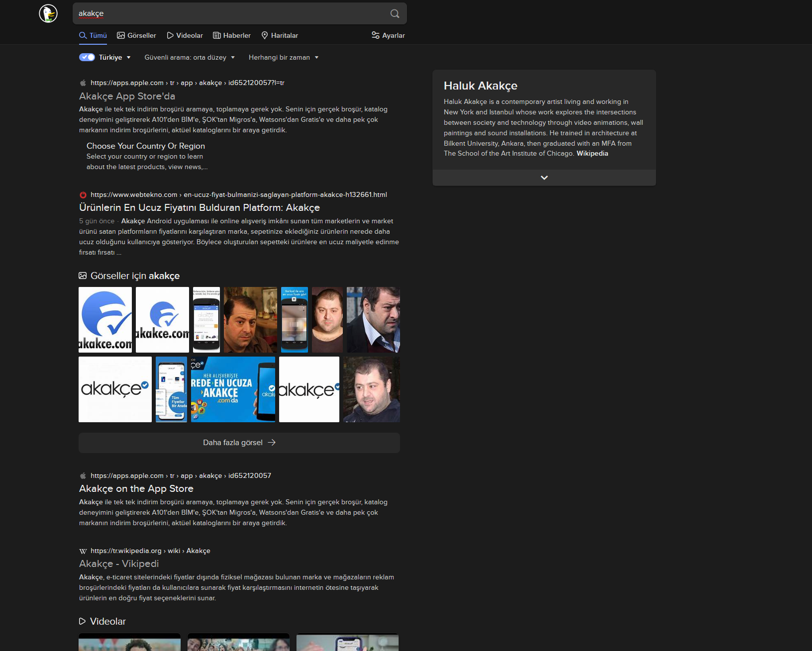Open the 'Akakçe - Vikipedi' result
The image size is (812, 651).
coord(119,563)
